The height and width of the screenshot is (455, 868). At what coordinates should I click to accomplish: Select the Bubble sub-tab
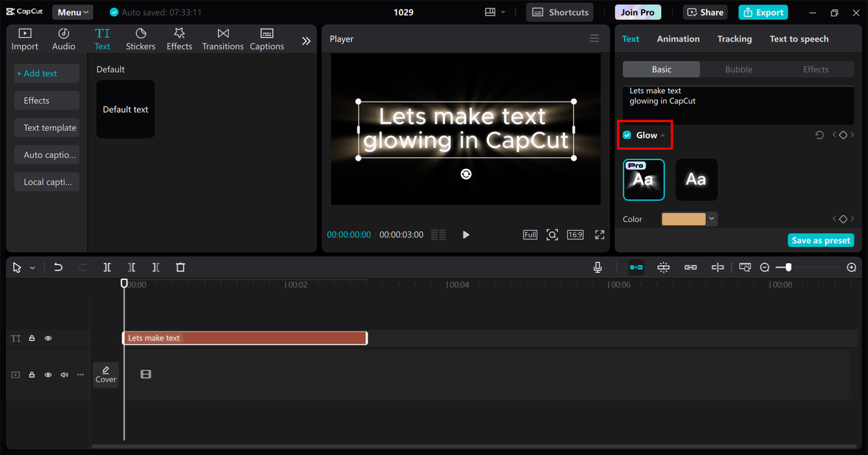[738, 69]
